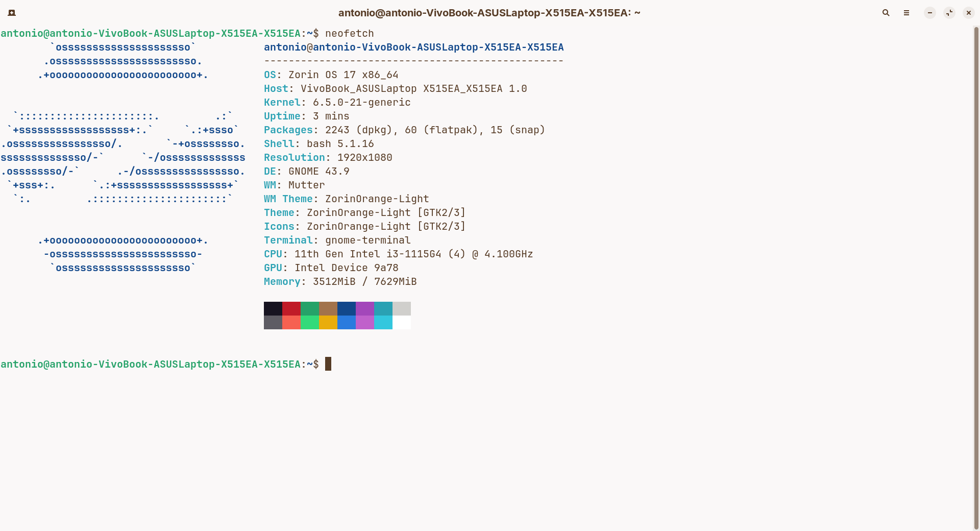This screenshot has height=531, width=980.
Task: Click the 'OS: Zorin OS 17 x86_64' line
Action: pos(331,75)
